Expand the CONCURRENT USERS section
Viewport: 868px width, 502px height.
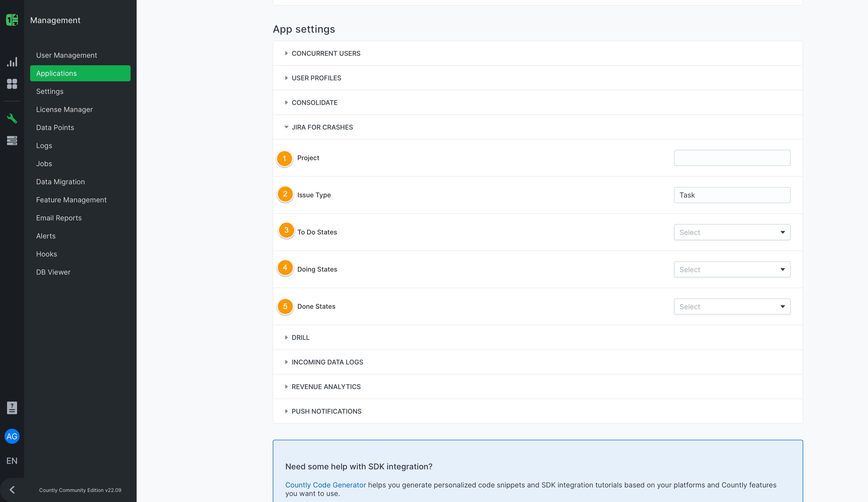pyautogui.click(x=325, y=53)
